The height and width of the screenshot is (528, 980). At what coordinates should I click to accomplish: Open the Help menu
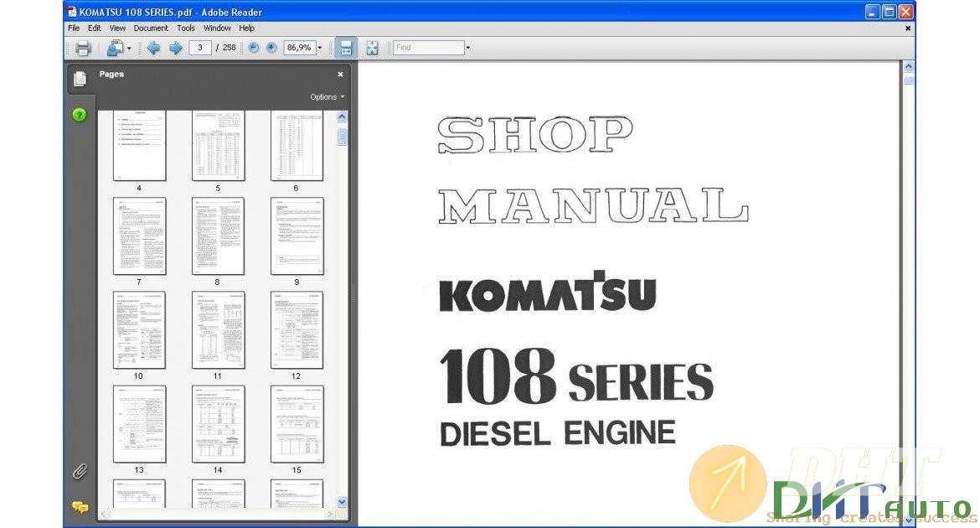[x=247, y=28]
